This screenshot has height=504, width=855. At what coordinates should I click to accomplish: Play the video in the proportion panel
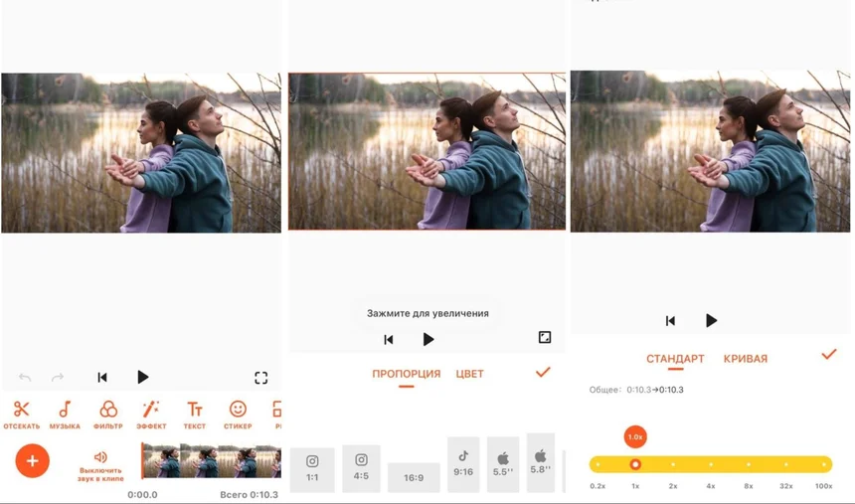pyautogui.click(x=428, y=339)
